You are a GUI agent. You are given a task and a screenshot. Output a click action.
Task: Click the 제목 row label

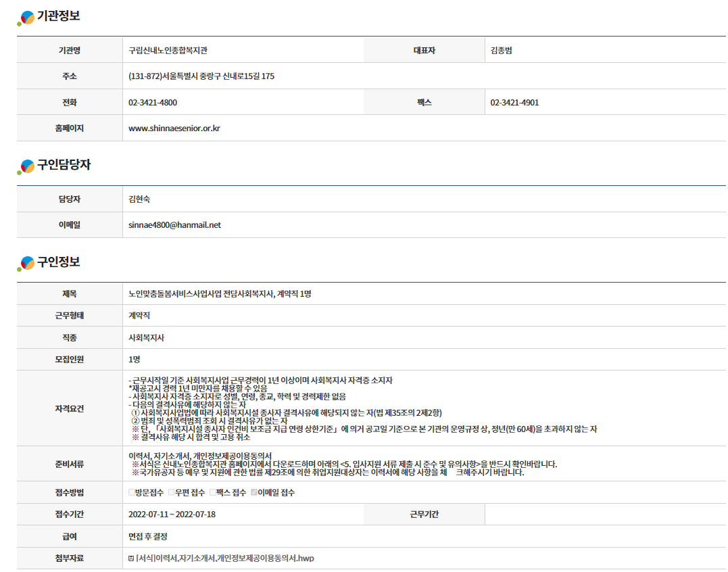[70, 294]
